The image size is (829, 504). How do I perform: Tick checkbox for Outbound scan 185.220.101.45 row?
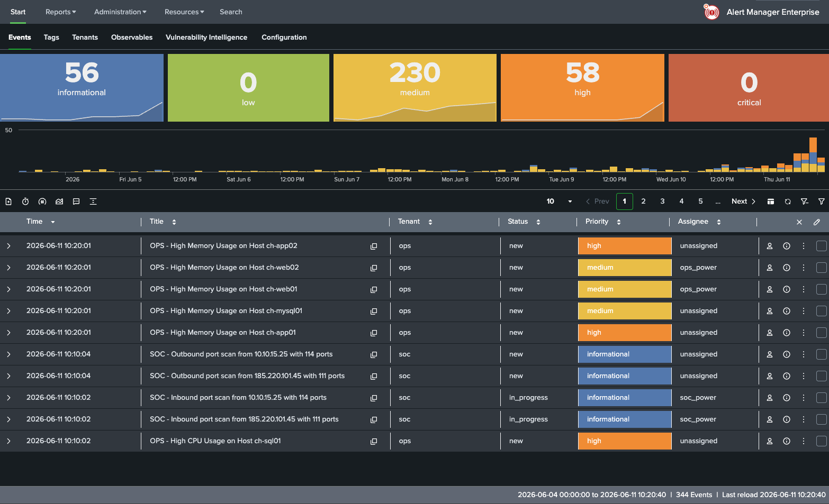point(822,376)
